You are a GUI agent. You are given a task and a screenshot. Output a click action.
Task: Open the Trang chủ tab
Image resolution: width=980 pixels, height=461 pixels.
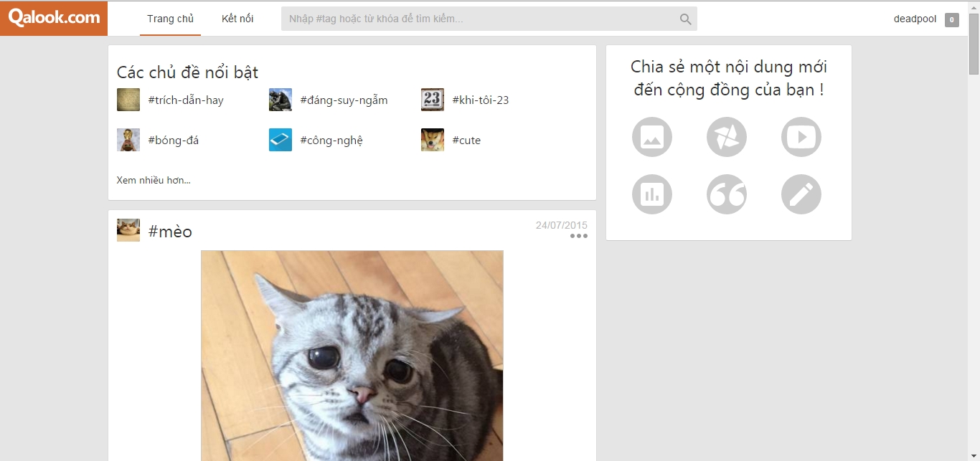point(171,19)
